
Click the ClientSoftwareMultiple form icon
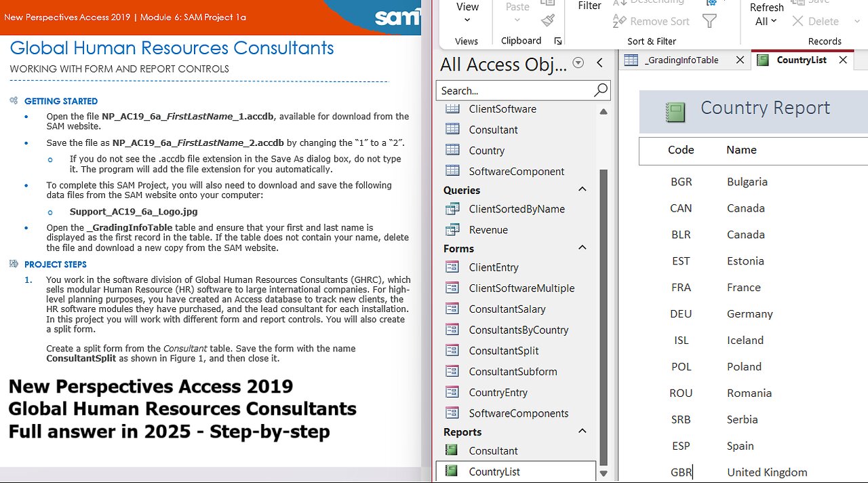[x=452, y=288]
